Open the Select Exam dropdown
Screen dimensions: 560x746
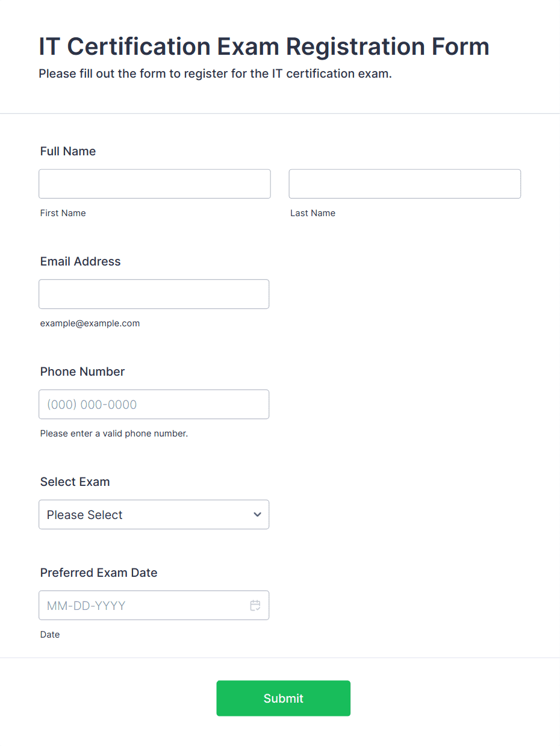[x=154, y=514]
